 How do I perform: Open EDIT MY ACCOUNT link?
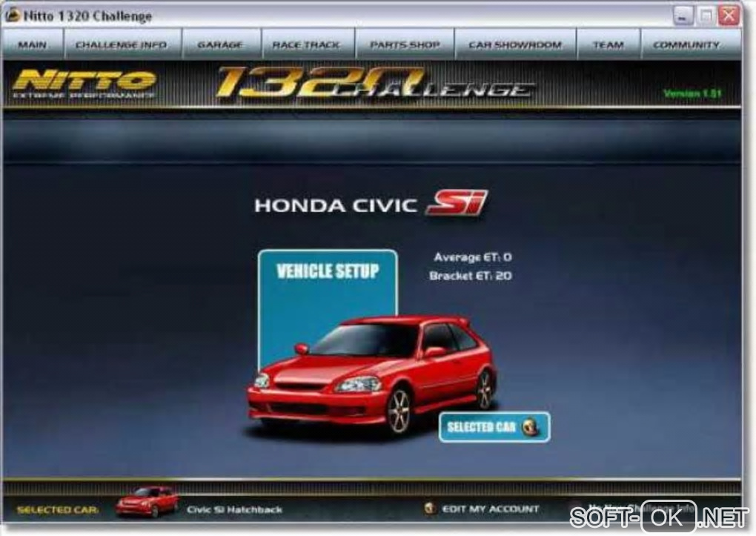click(491, 509)
